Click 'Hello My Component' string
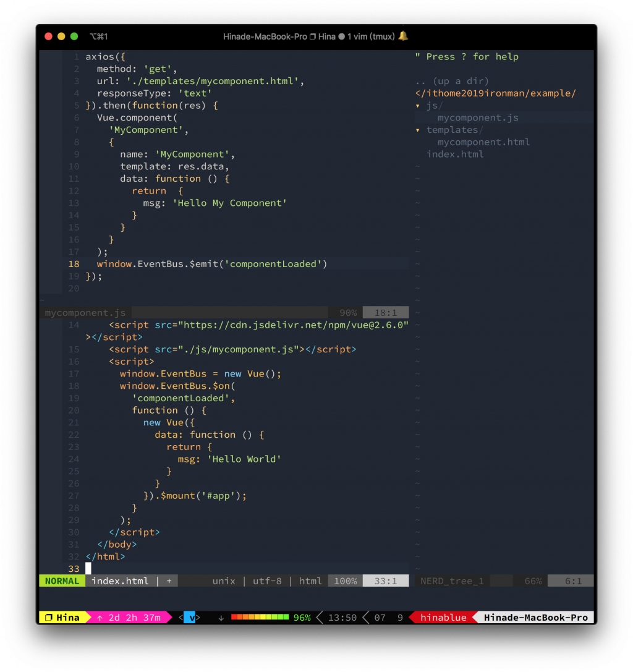633x672 pixels. click(229, 203)
